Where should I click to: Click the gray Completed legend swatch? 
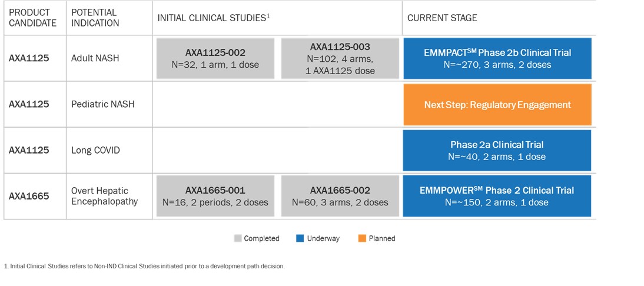coord(238,238)
